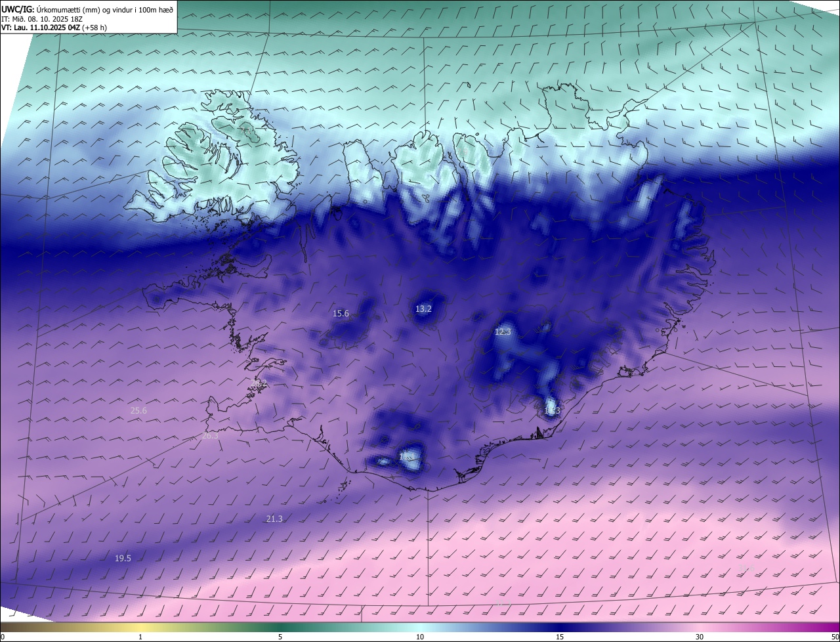This screenshot has height=642, width=840.
Task: Click the valid time line "VT: Lau. 11.10.2025 04Z"
Action: (40, 28)
